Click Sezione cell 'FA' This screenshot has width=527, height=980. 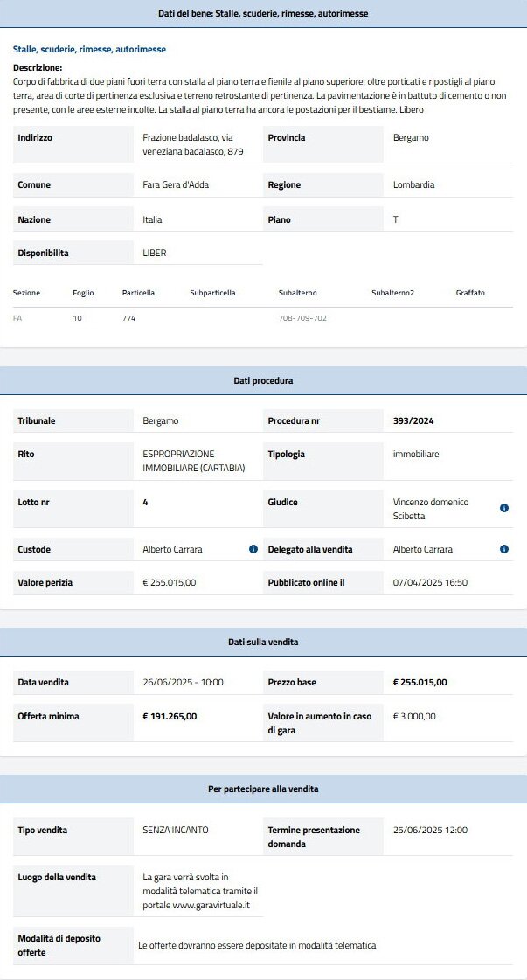point(17,318)
